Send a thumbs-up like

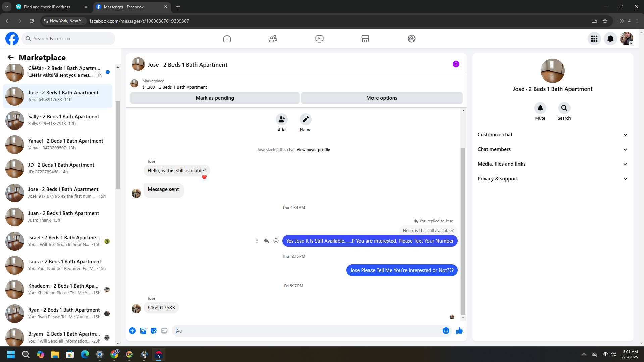tap(459, 331)
